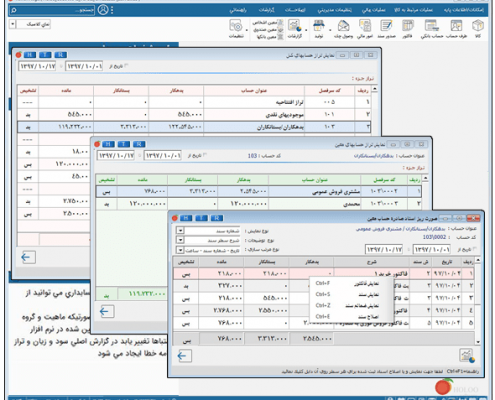The image size is (495, 400).
Task: Toggle تاریخ از checkbox in general-ledger window
Action: click(x=126, y=66)
